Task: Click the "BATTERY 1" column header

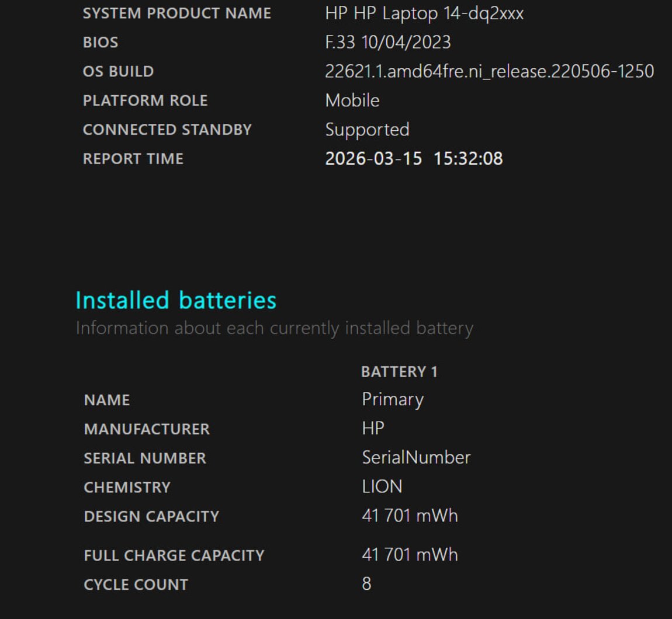Action: pos(399,372)
